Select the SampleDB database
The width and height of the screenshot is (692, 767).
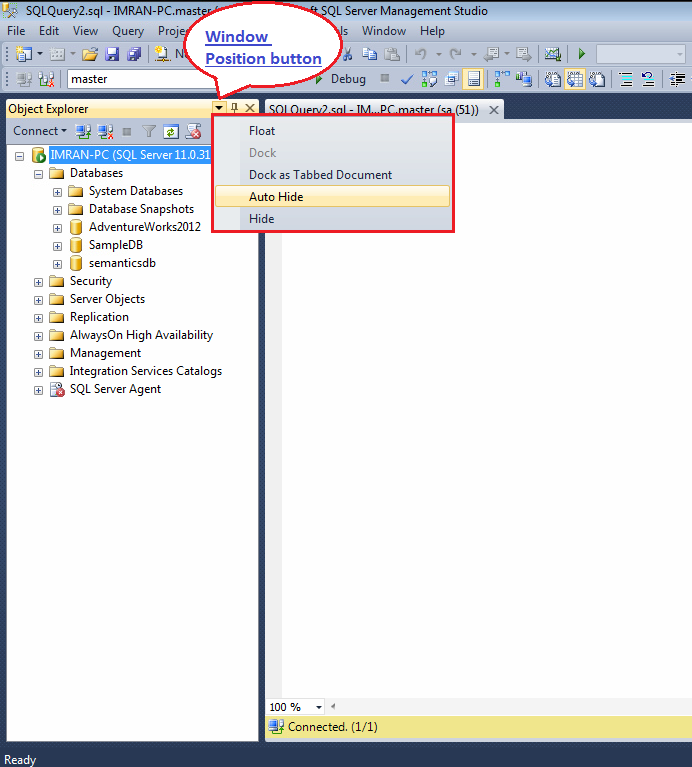(x=115, y=245)
